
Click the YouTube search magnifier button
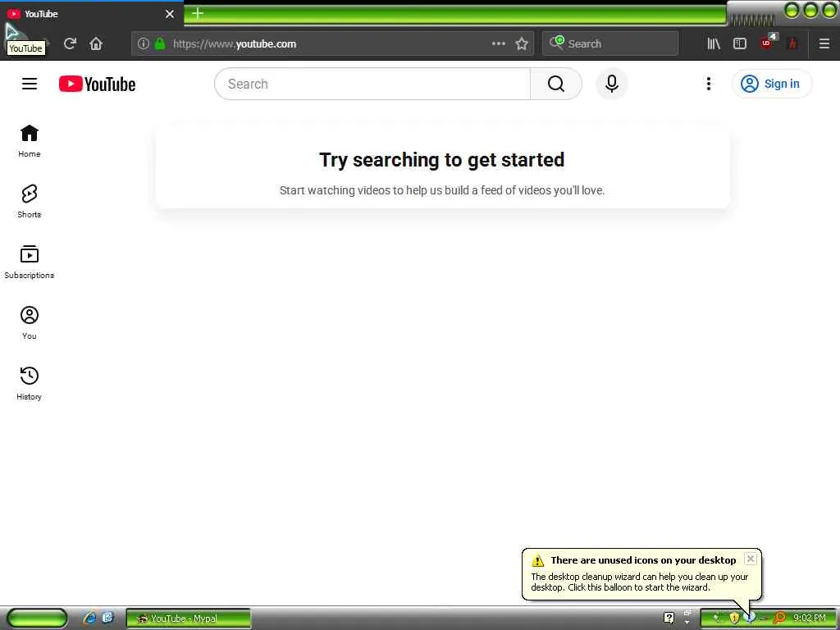[x=556, y=84]
